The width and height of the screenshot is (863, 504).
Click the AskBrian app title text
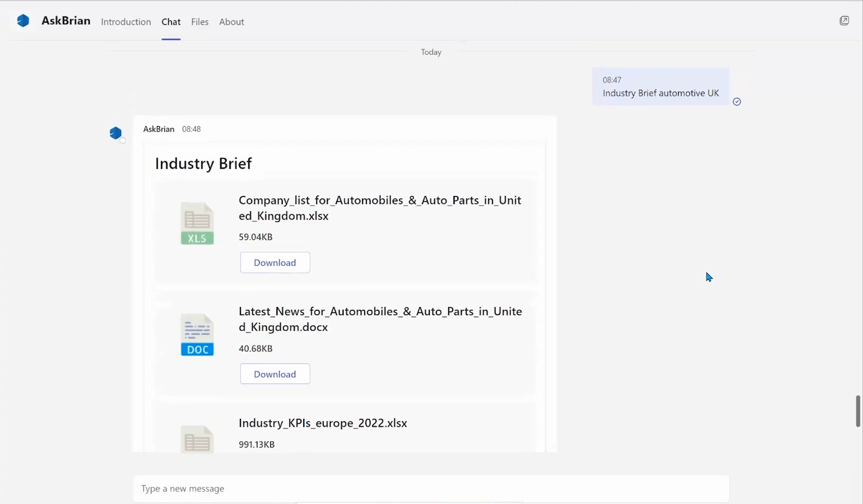[66, 20]
